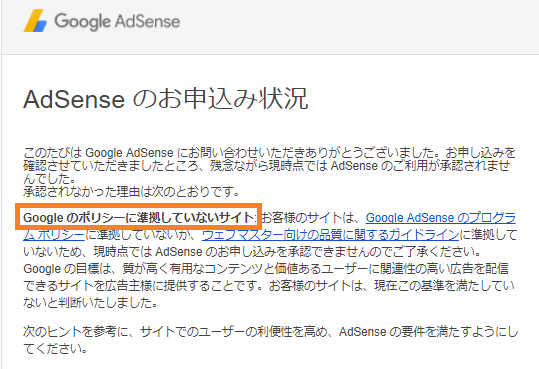Click the wrapped ム ポリシー link text

tap(54, 235)
